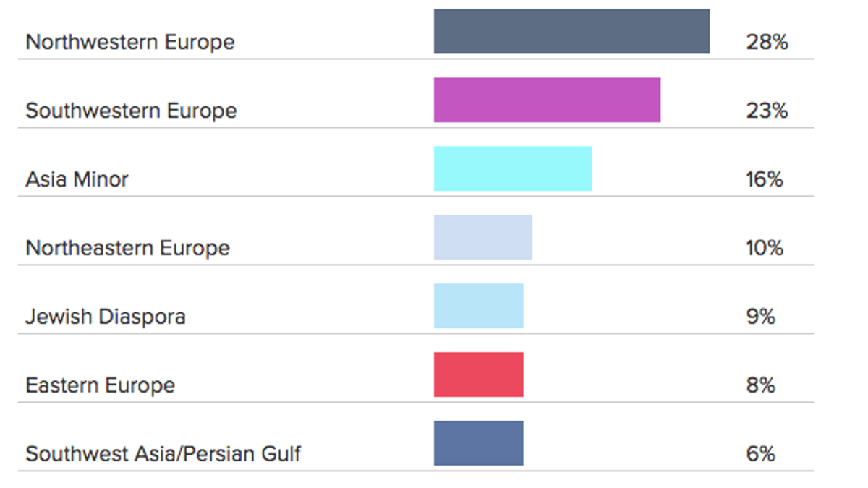This screenshot has height=488, width=868.
Task: Click the cyan Asia Minor bar
Action: tap(513, 168)
